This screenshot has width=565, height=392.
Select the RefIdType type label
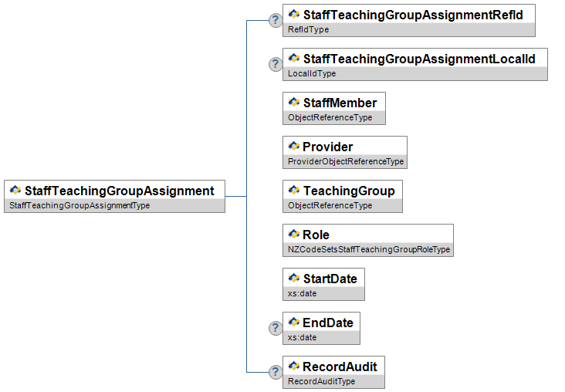coord(309,30)
